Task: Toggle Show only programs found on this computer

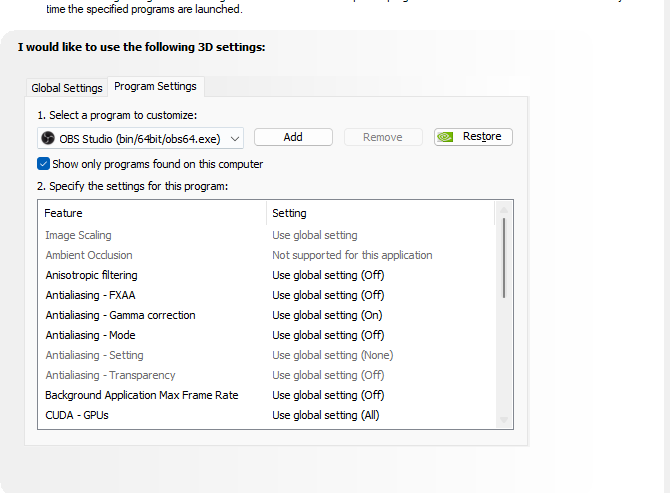Action: click(44, 164)
